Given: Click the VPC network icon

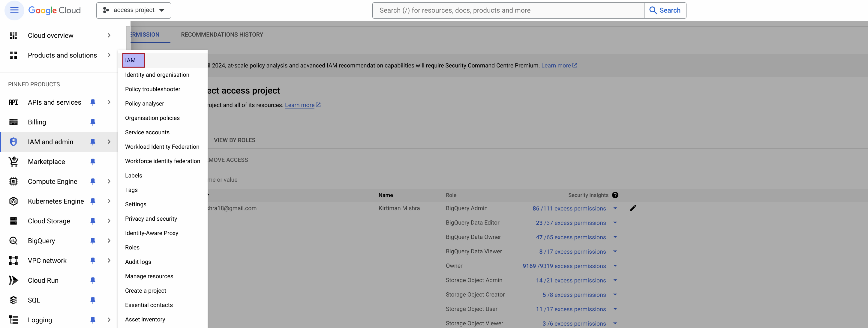Looking at the screenshot, I should [14, 261].
